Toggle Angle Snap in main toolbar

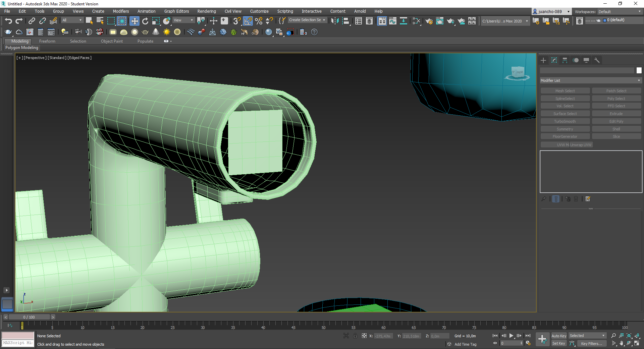click(248, 21)
